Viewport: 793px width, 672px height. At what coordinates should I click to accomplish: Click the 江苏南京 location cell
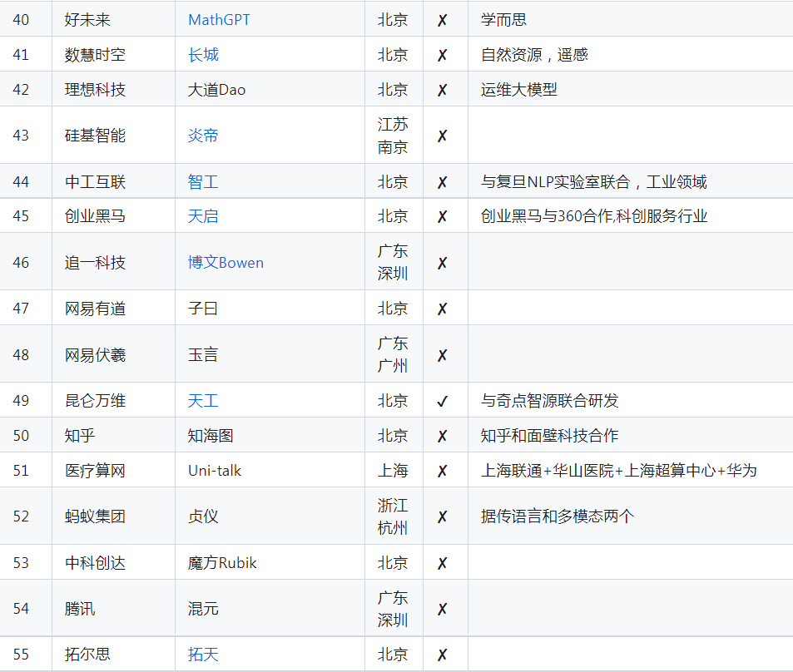pos(393,136)
